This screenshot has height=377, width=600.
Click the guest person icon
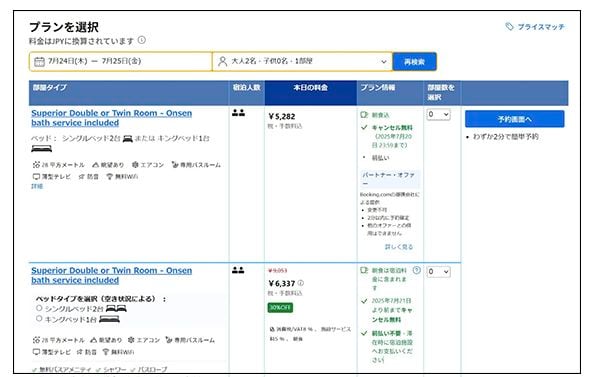(222, 61)
